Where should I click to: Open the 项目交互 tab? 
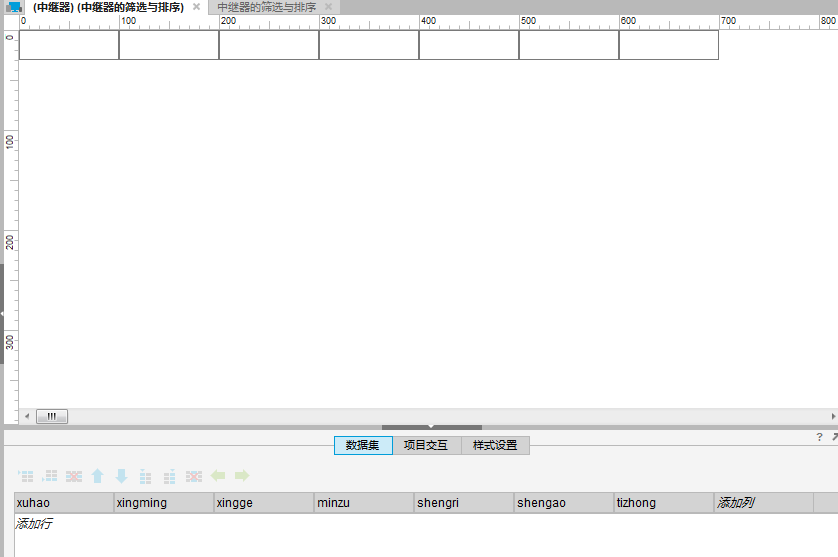tap(426, 445)
